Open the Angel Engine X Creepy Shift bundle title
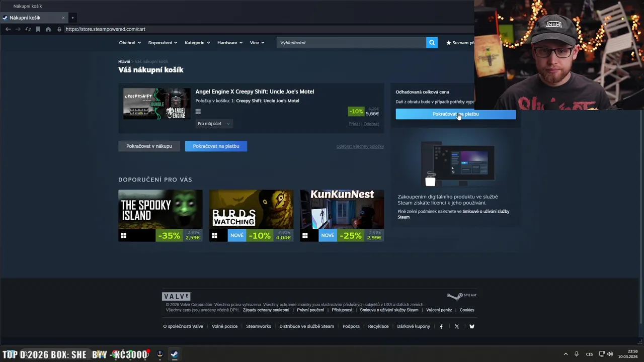 tap(255, 92)
